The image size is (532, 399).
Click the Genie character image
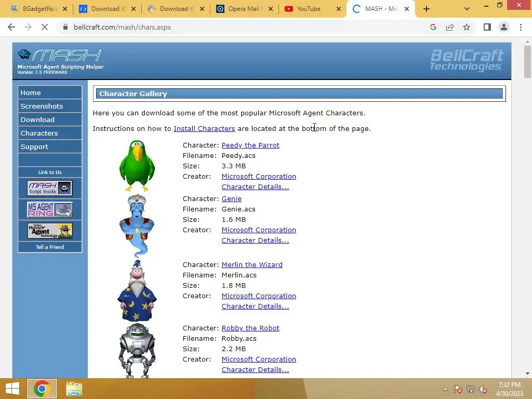(137, 226)
